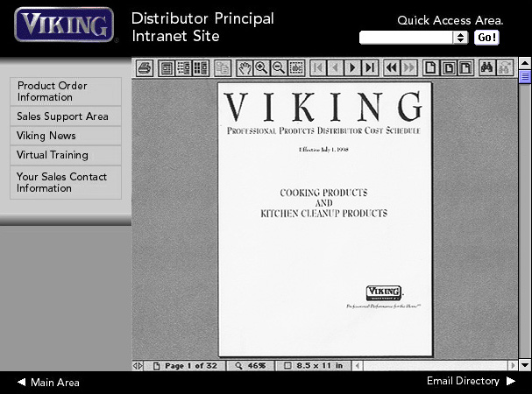Open the Quick Access Area dropdown arrows

pyautogui.click(x=460, y=38)
